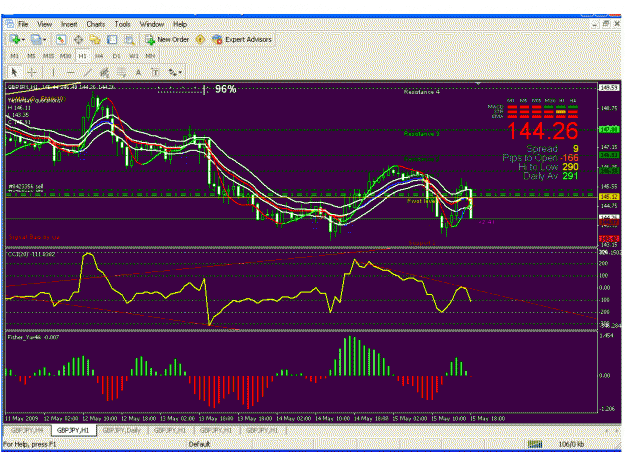Select the Text Label tool (T)

point(155,72)
